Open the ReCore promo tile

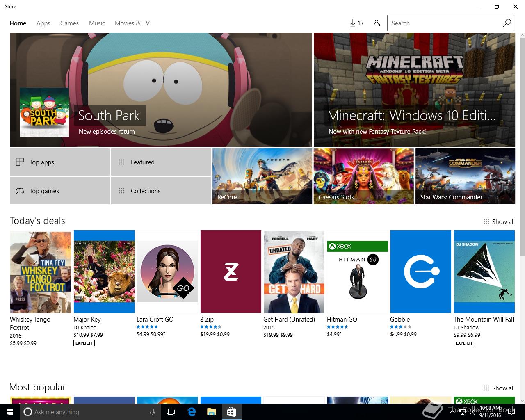pos(262,176)
